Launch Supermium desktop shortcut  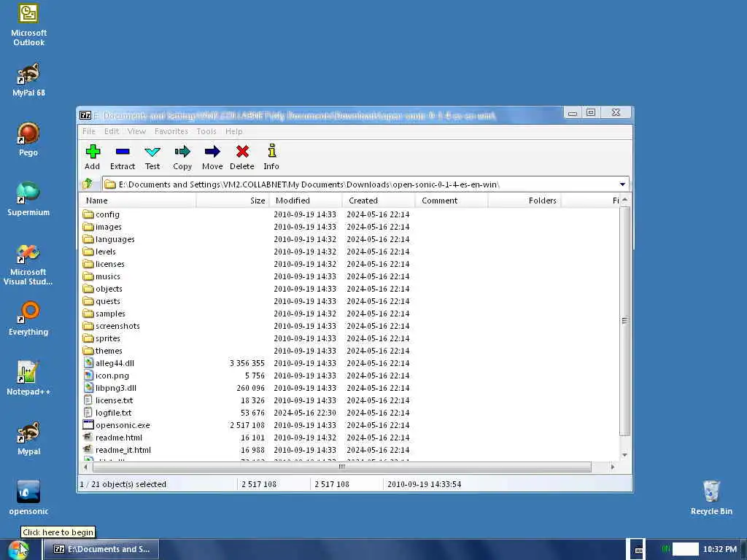tap(28, 199)
